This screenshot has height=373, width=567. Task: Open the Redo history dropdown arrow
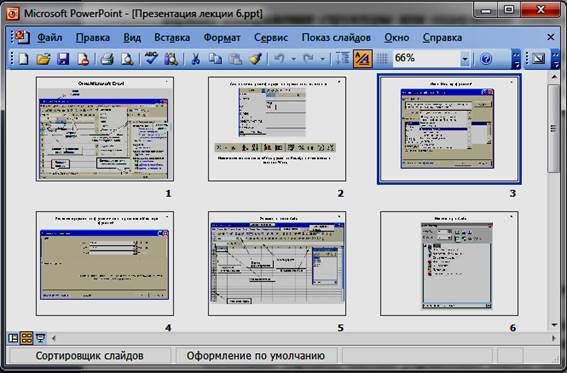pyautogui.click(x=323, y=59)
